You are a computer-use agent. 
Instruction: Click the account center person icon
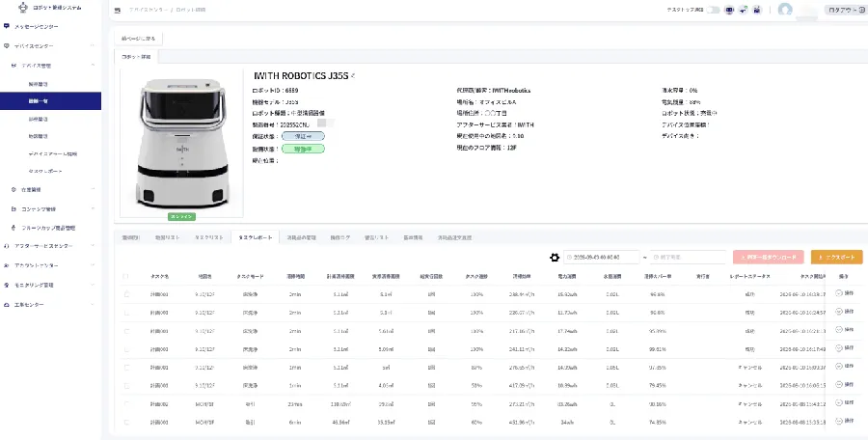point(6,265)
